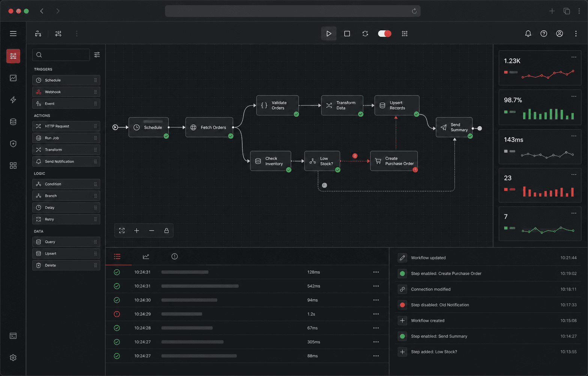Open the user account icon
Image resolution: width=588 pixels, height=376 pixels.
(559, 34)
